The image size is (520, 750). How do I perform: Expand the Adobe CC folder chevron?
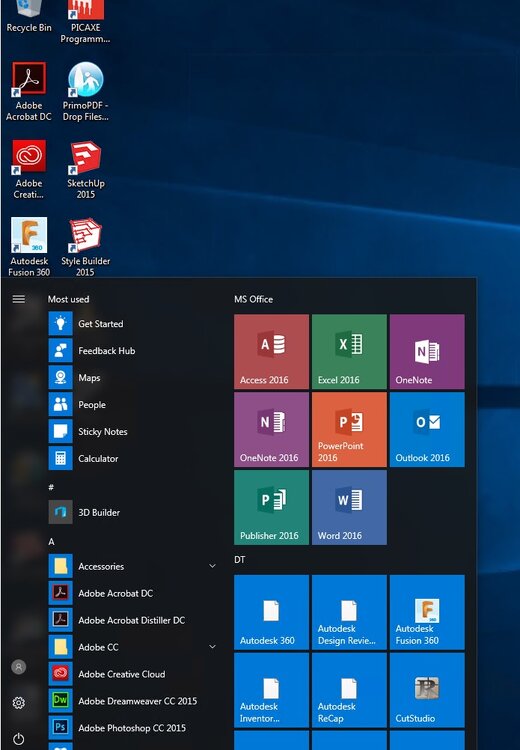(212, 647)
